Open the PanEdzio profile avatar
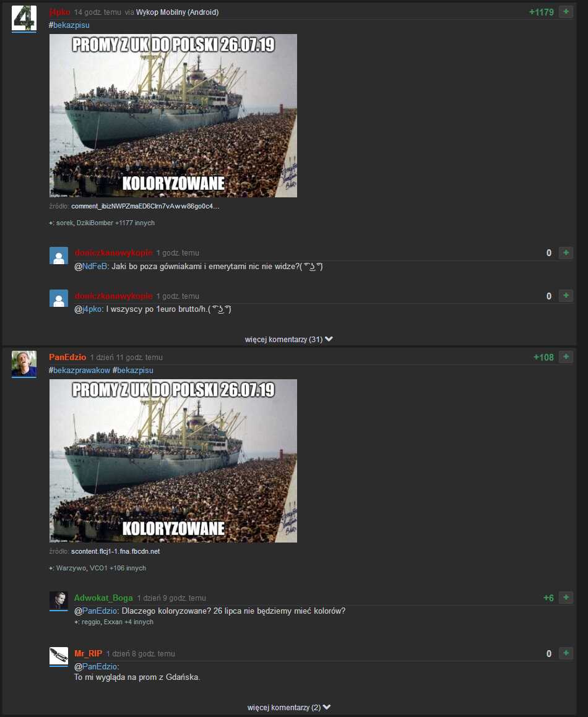This screenshot has height=717, width=588. 24,364
